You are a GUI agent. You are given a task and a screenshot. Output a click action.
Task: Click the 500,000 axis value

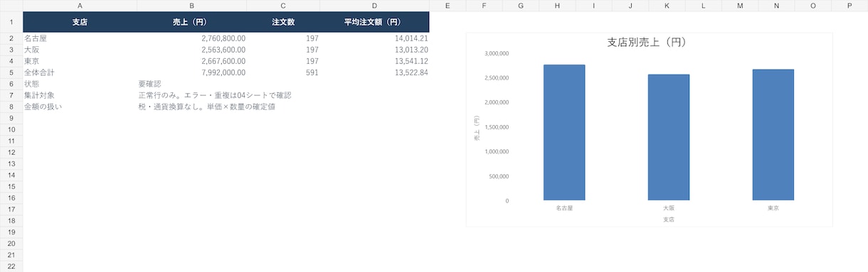point(499,176)
